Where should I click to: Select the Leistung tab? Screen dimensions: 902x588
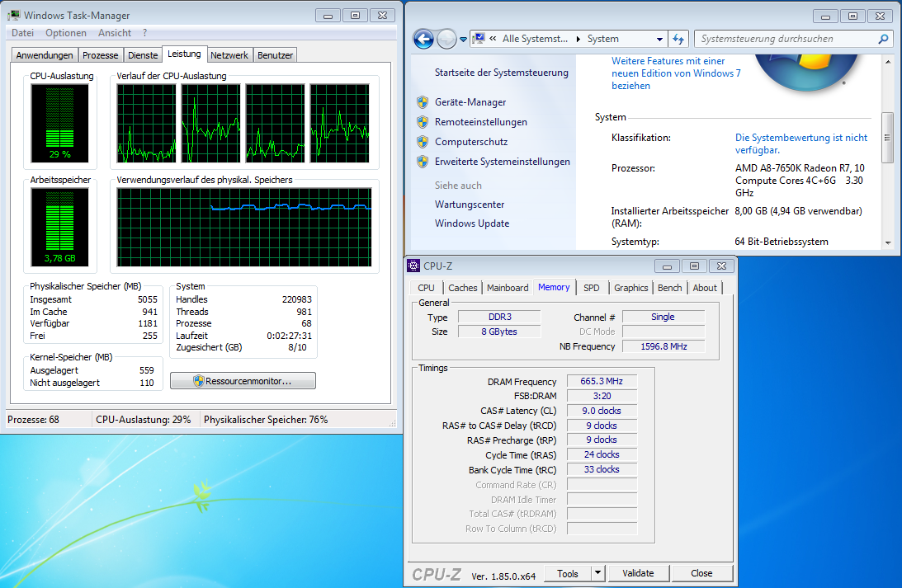coord(184,54)
